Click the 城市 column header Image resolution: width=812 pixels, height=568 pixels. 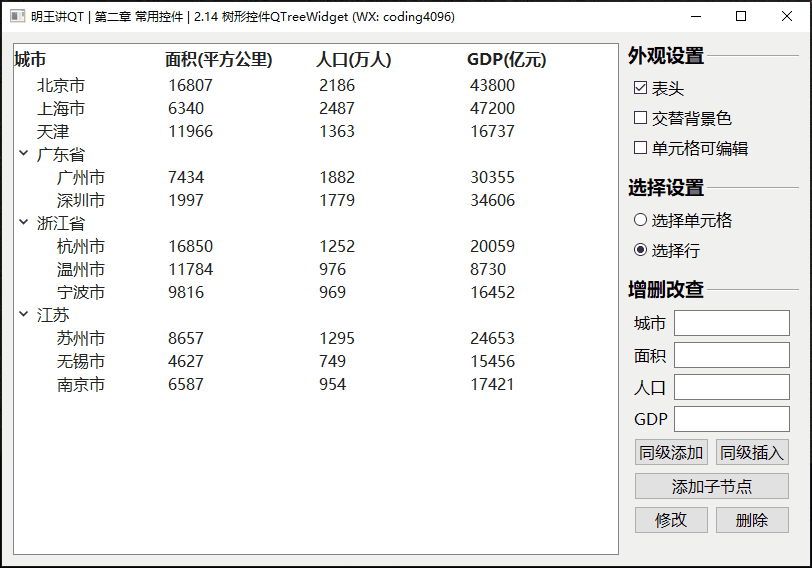point(30,60)
